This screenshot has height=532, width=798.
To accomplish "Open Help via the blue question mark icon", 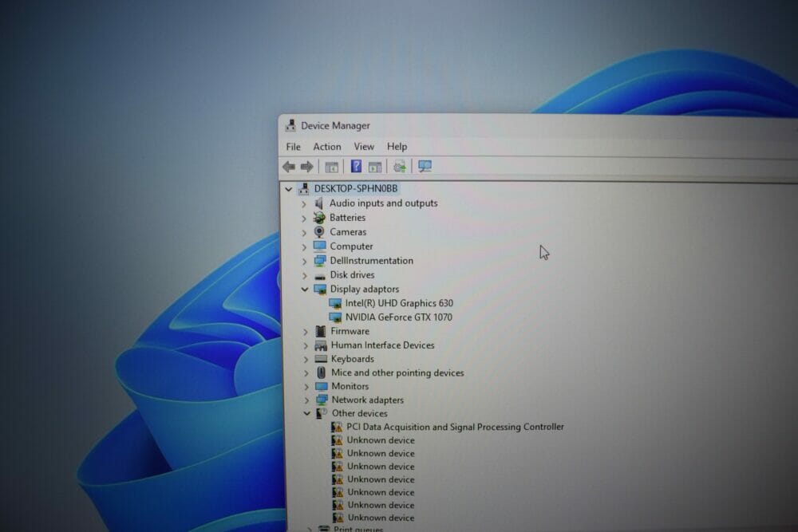I will [x=356, y=167].
